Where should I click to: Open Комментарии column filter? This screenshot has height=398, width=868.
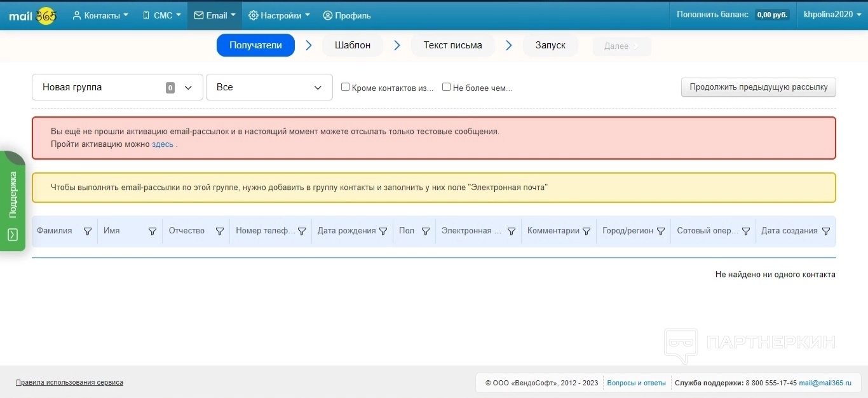pyautogui.click(x=587, y=231)
